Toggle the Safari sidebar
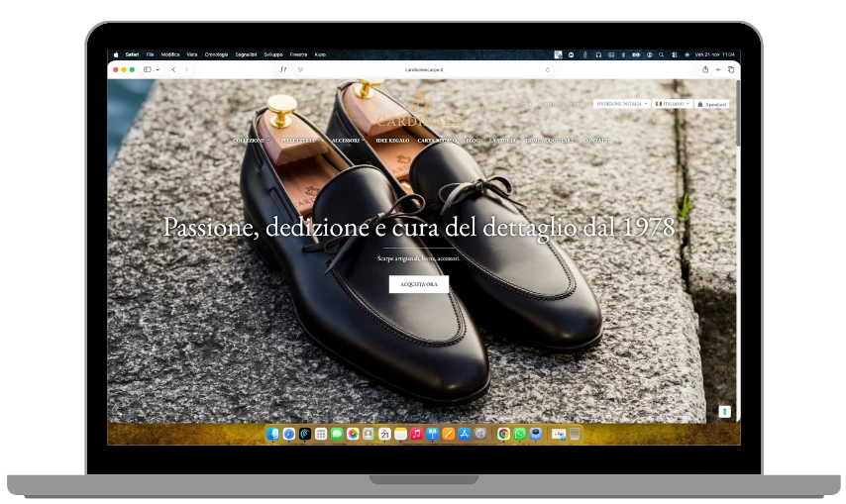846x504 pixels. click(x=148, y=70)
